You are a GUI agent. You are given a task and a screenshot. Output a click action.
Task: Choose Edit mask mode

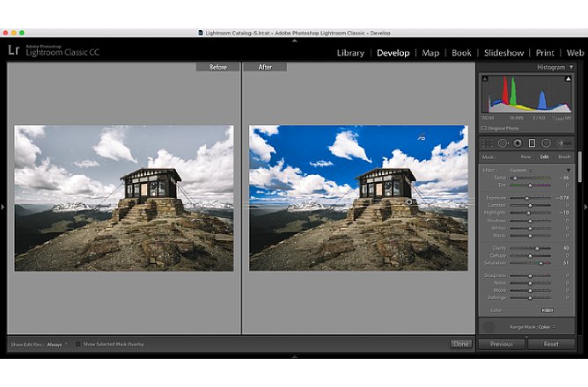coord(545,157)
